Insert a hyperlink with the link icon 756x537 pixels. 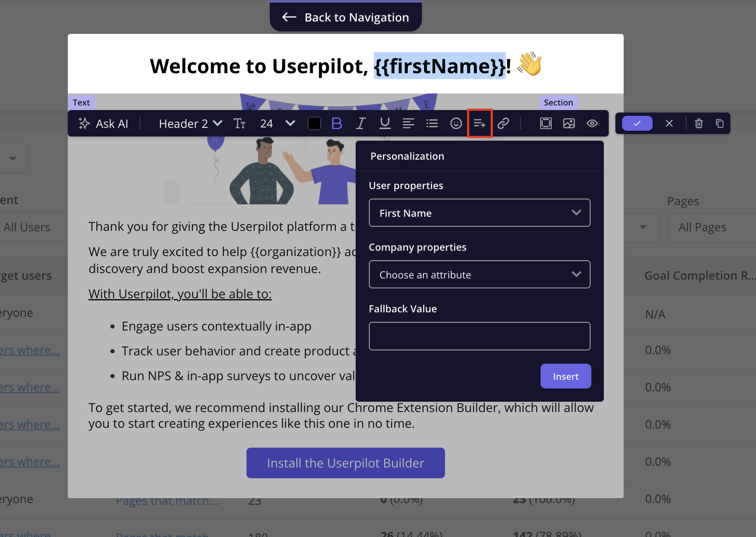pyautogui.click(x=503, y=123)
